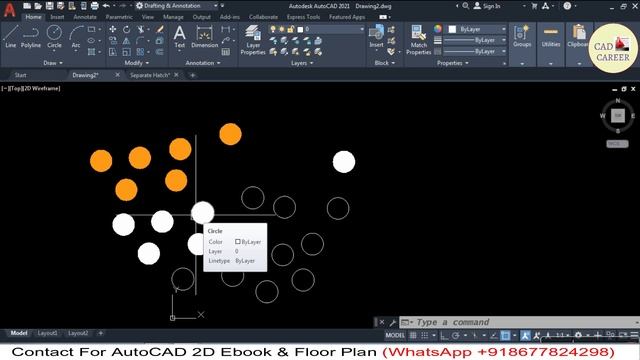Screen dimensions: 640x360
Task: Select the Rectangular Array tool
Action: pyautogui.click(x=140, y=52)
